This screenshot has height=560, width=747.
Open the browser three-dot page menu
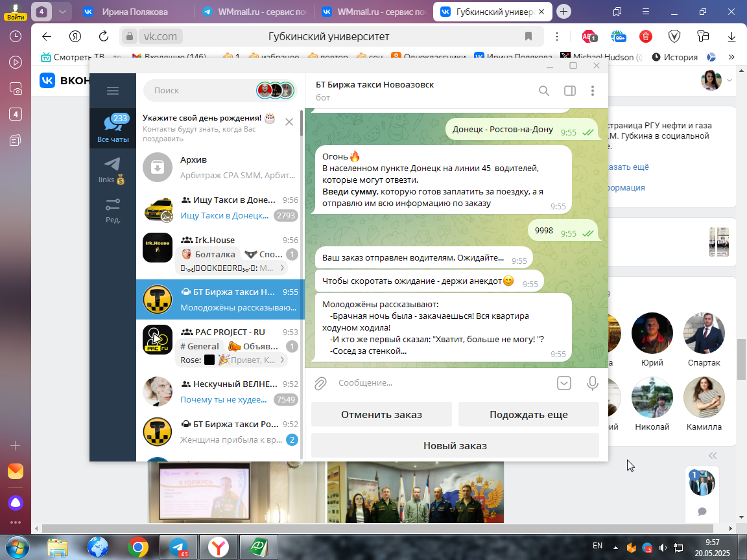click(x=556, y=36)
